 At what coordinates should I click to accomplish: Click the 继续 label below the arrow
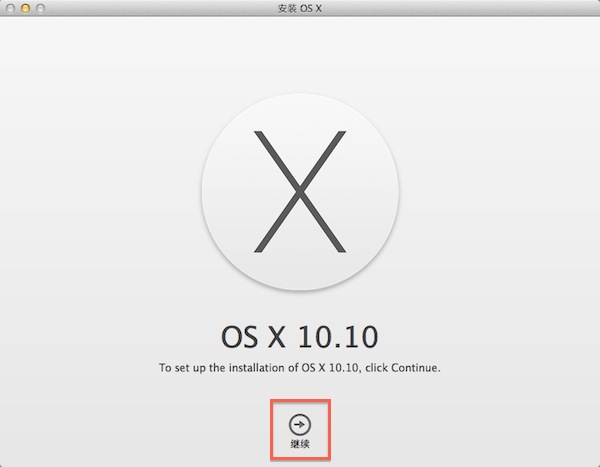(300, 444)
